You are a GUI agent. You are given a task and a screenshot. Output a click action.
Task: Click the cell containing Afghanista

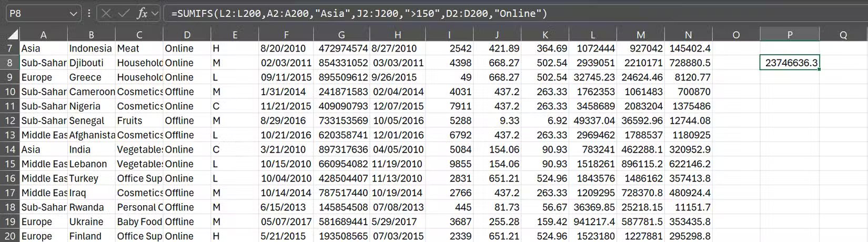[x=92, y=135]
